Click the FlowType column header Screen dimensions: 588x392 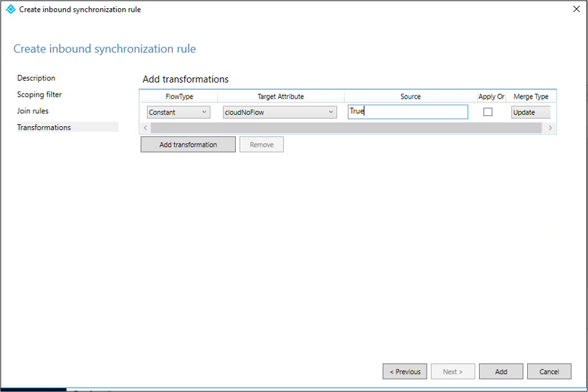click(179, 97)
